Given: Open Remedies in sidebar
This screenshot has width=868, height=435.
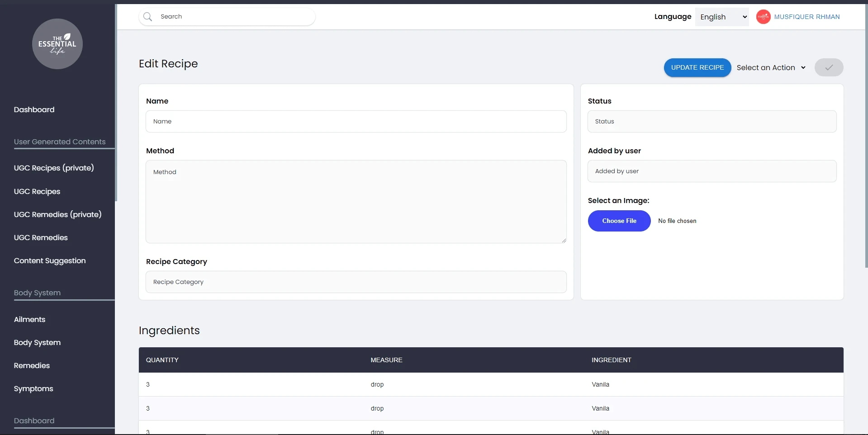Looking at the screenshot, I should click(x=32, y=365).
